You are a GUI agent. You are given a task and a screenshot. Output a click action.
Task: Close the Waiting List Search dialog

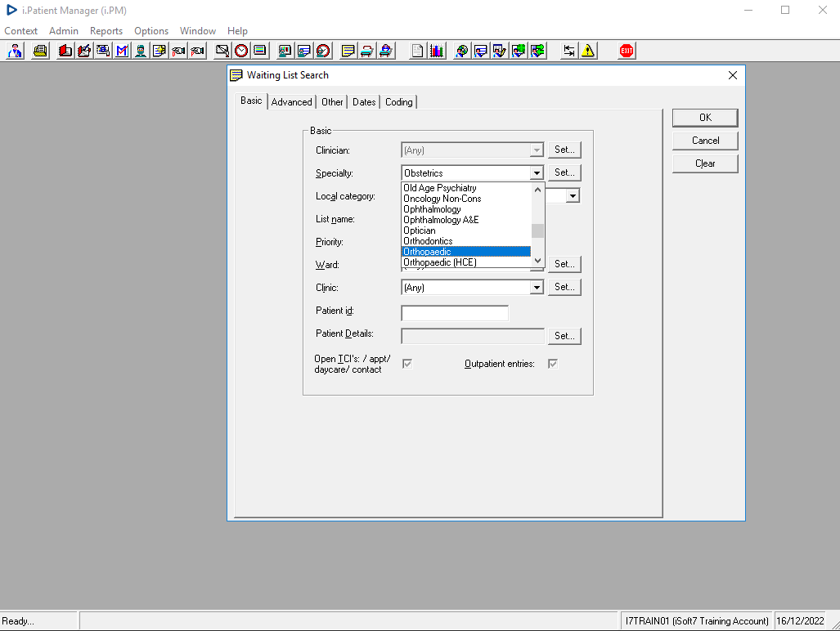[x=732, y=75]
